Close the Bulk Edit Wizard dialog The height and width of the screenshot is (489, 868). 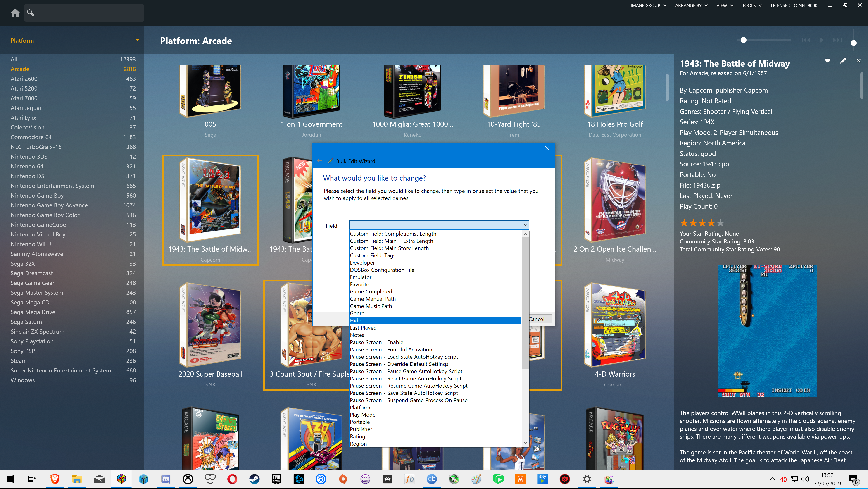pos(547,148)
